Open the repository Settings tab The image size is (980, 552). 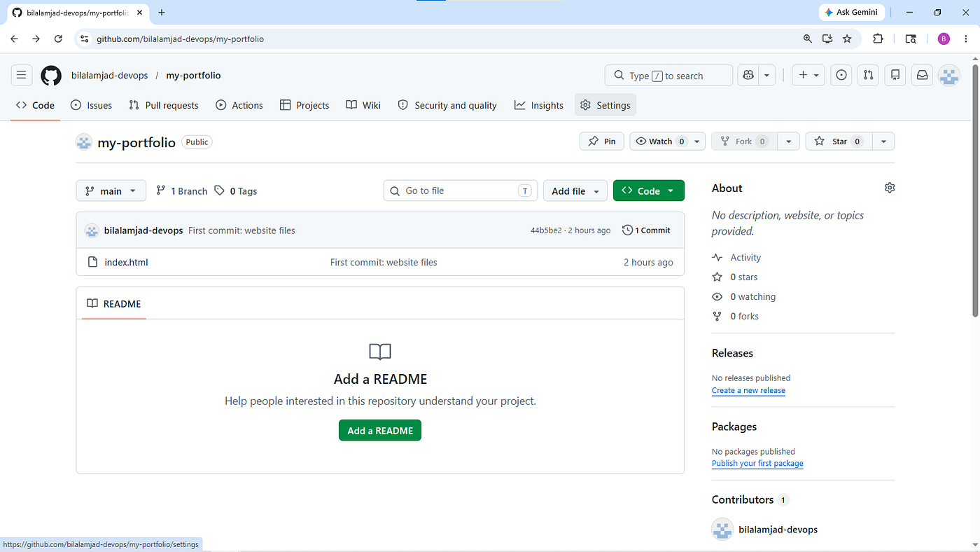(605, 105)
